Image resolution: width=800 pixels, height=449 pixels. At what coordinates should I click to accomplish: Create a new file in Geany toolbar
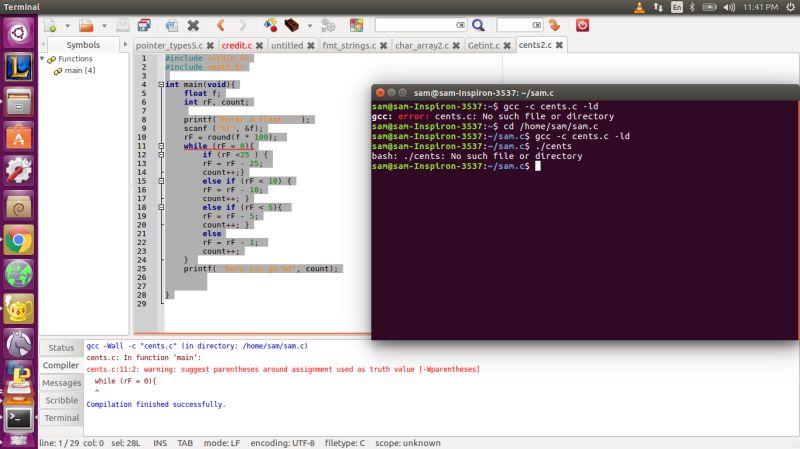click(x=51, y=25)
